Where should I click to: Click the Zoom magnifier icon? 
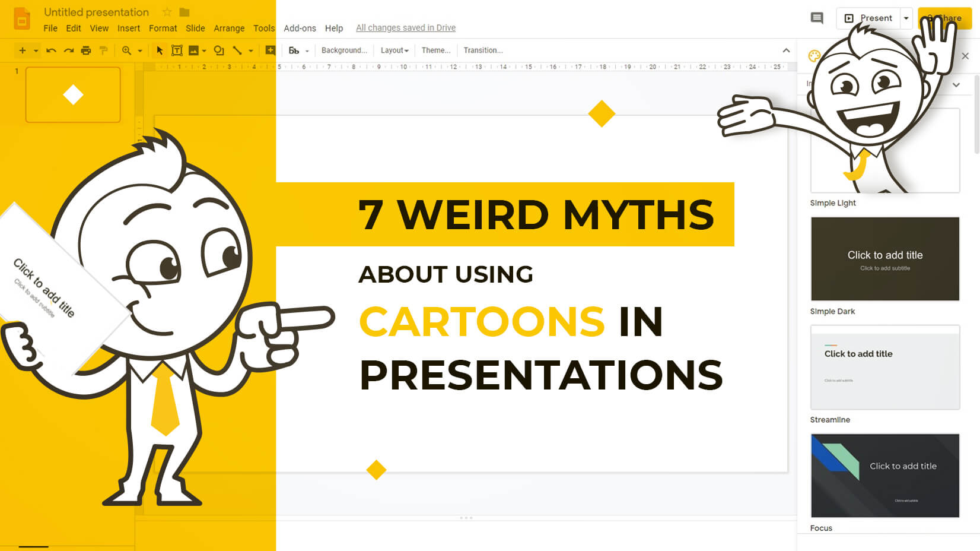(x=126, y=50)
